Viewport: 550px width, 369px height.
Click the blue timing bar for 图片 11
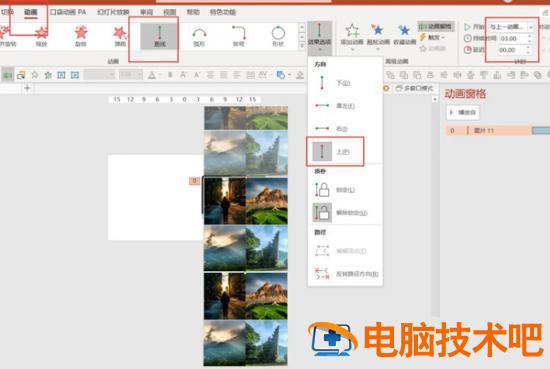click(x=541, y=130)
